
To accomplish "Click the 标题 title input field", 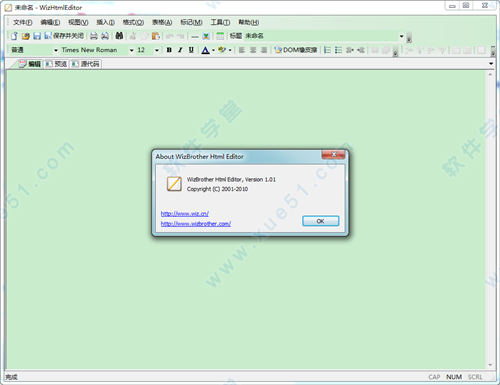I will tap(321, 36).
